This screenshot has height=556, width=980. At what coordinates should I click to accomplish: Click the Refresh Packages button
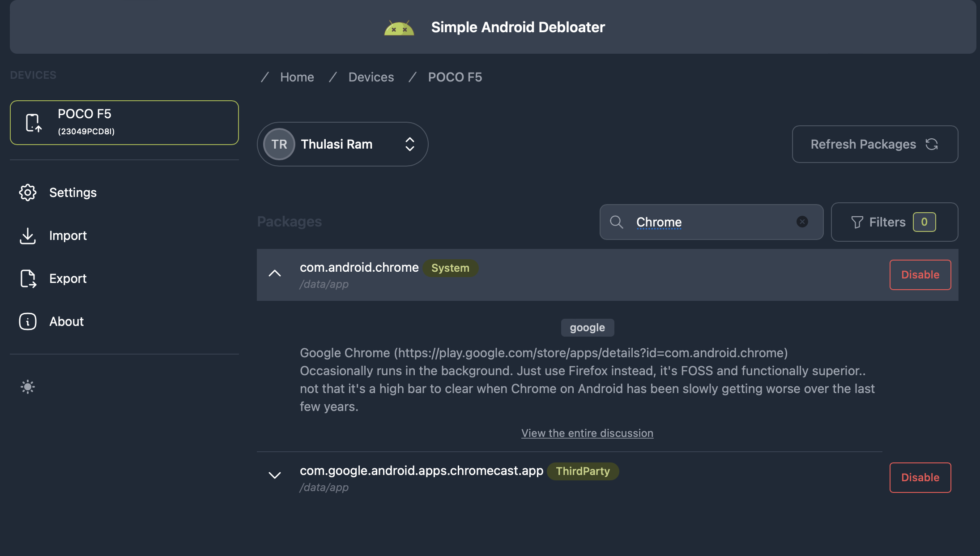click(874, 144)
